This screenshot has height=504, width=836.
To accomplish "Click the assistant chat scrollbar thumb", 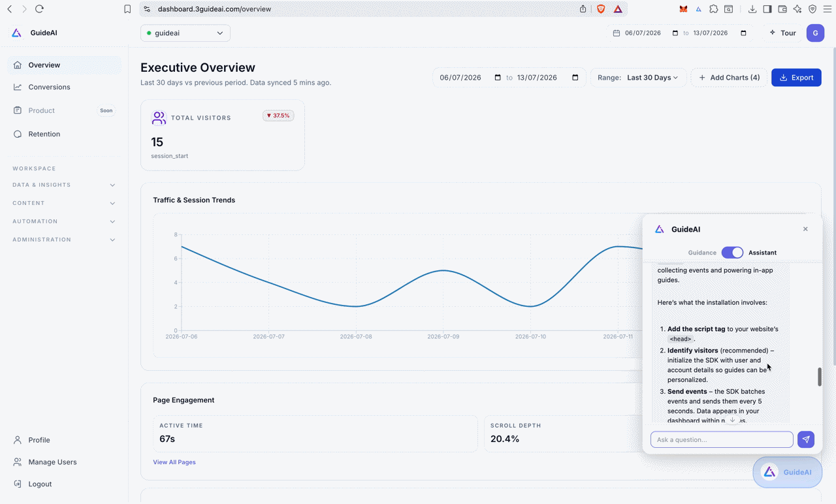I will [820, 377].
